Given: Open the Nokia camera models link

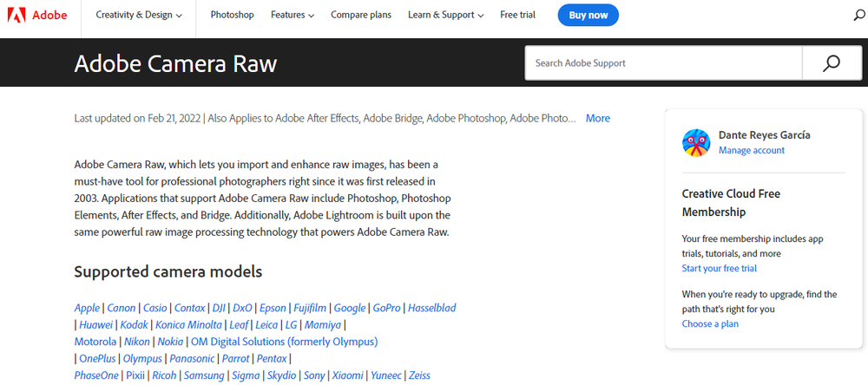Looking at the screenshot, I should [171, 342].
